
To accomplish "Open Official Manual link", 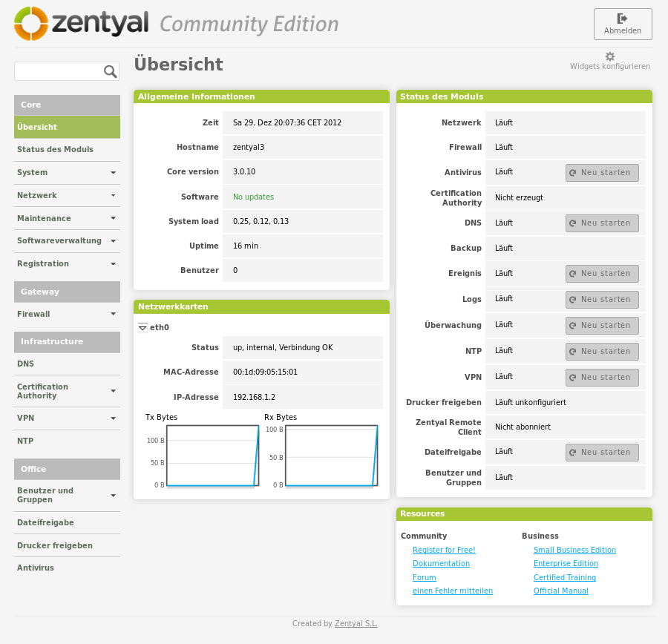I will tap(560, 591).
